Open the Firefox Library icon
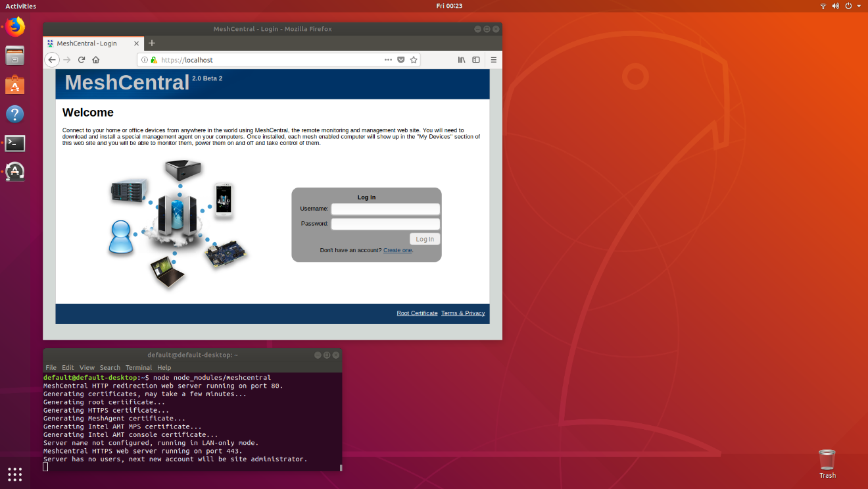 (x=462, y=60)
